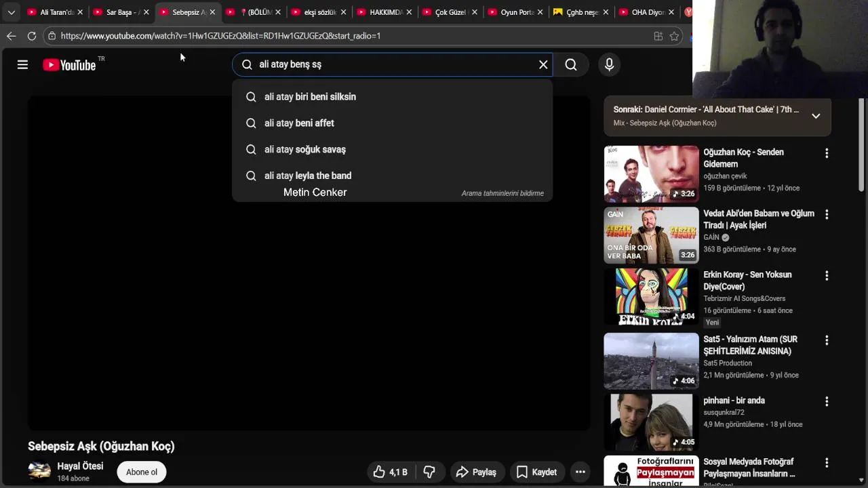Open more options for 'Sat5' video
This screenshot has width=868, height=488.
(x=826, y=340)
